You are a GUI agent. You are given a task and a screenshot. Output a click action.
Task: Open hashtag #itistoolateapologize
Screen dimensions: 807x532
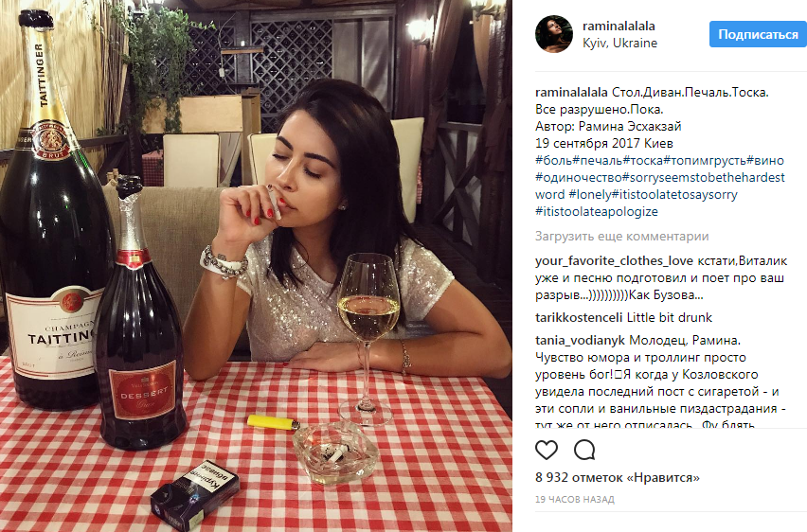[597, 211]
